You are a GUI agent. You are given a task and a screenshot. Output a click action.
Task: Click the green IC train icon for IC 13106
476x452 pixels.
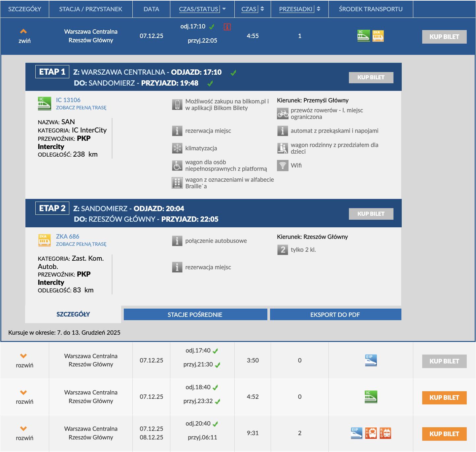[45, 103]
